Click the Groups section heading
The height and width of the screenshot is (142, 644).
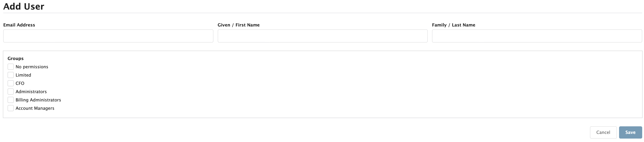click(x=16, y=58)
